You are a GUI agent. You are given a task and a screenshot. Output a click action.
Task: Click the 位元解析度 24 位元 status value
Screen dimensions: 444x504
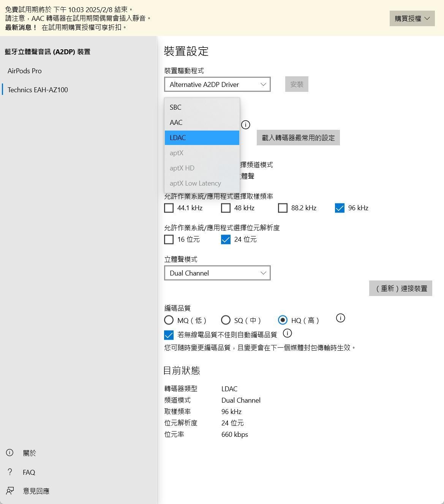point(232,423)
